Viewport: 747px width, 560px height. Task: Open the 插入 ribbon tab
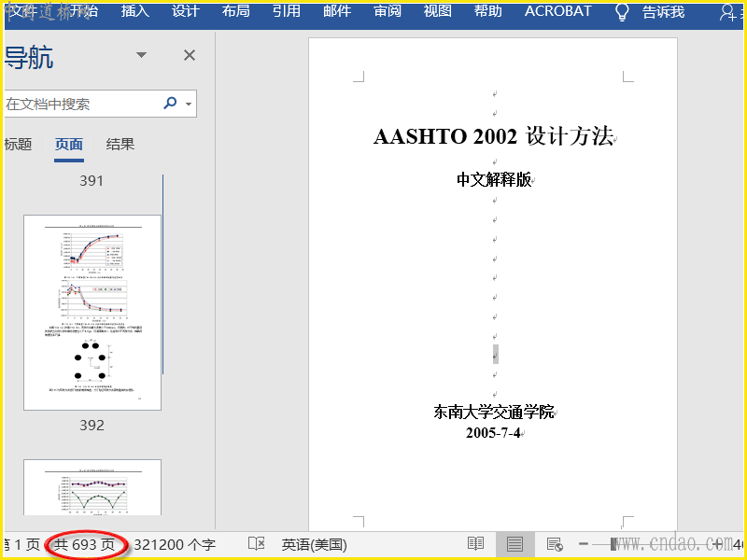coord(134,11)
